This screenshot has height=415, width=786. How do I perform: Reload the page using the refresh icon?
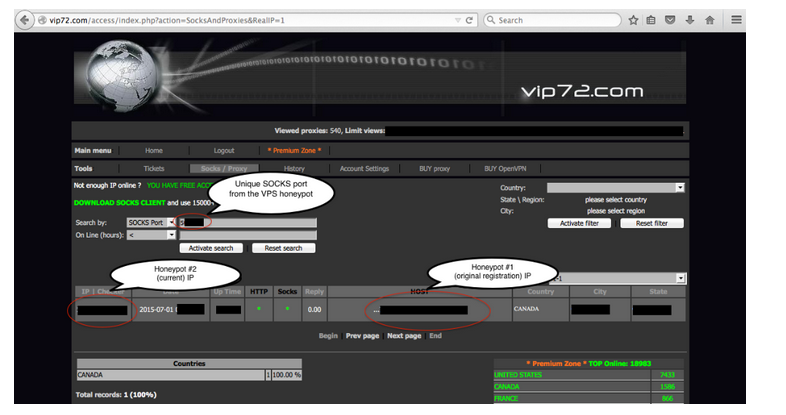(x=469, y=20)
